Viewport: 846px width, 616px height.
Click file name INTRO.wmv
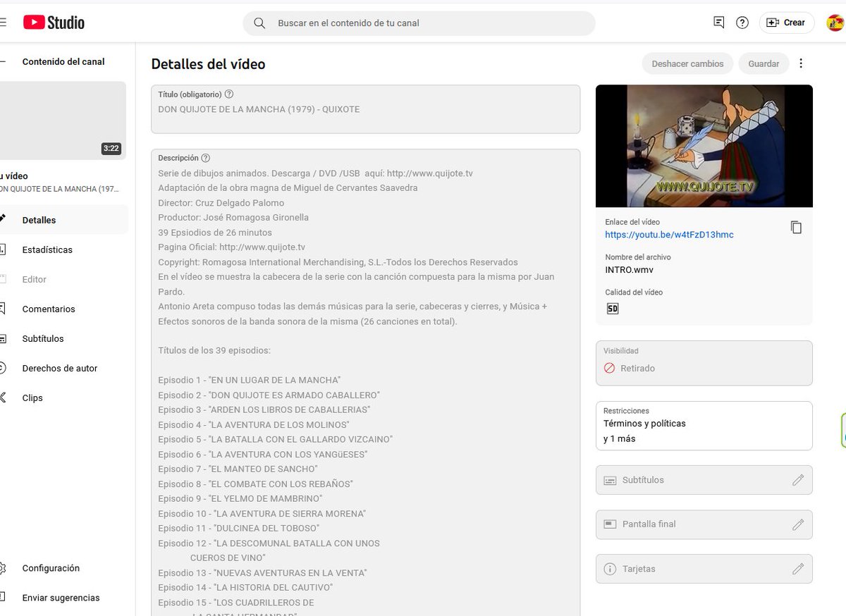tap(630, 270)
